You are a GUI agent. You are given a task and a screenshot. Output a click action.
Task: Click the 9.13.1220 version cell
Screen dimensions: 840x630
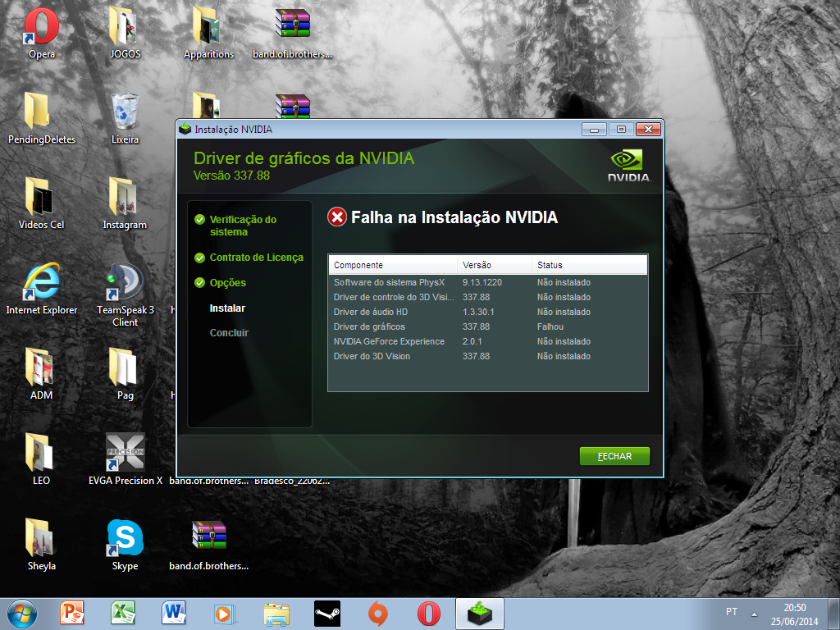click(482, 282)
